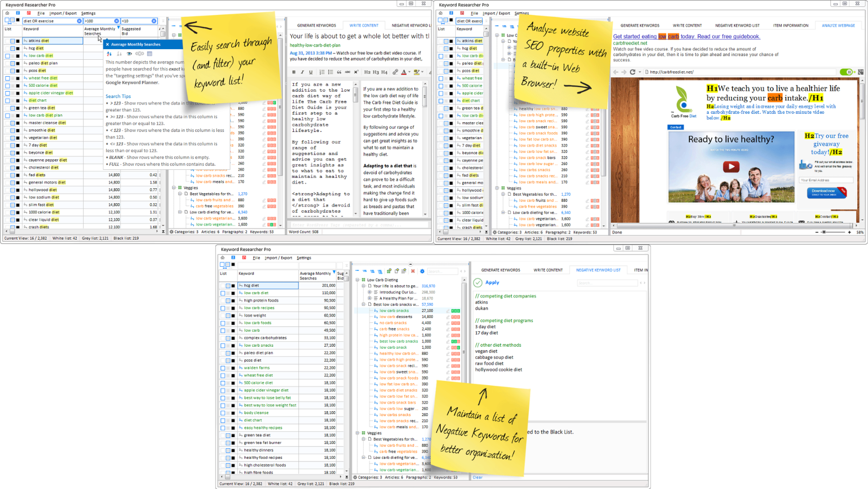Click superscript icon in top-left editor toolbar
This screenshot has height=489, width=868.
(x=356, y=72)
